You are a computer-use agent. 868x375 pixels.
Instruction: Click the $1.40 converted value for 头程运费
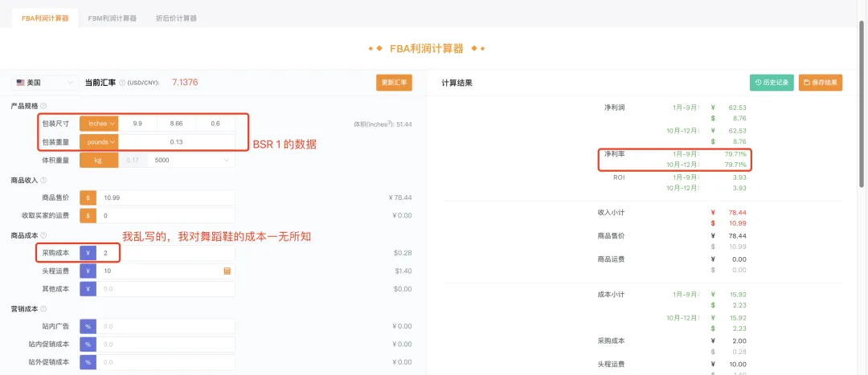(403, 271)
